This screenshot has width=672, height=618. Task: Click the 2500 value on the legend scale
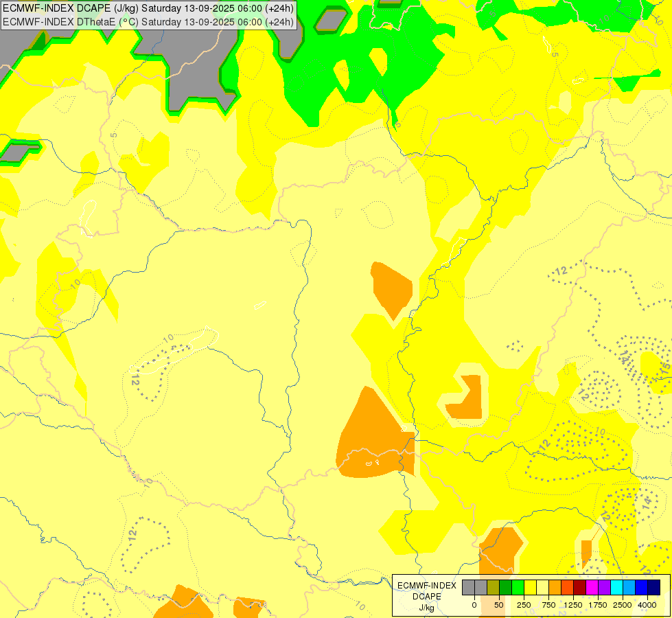[x=623, y=605]
